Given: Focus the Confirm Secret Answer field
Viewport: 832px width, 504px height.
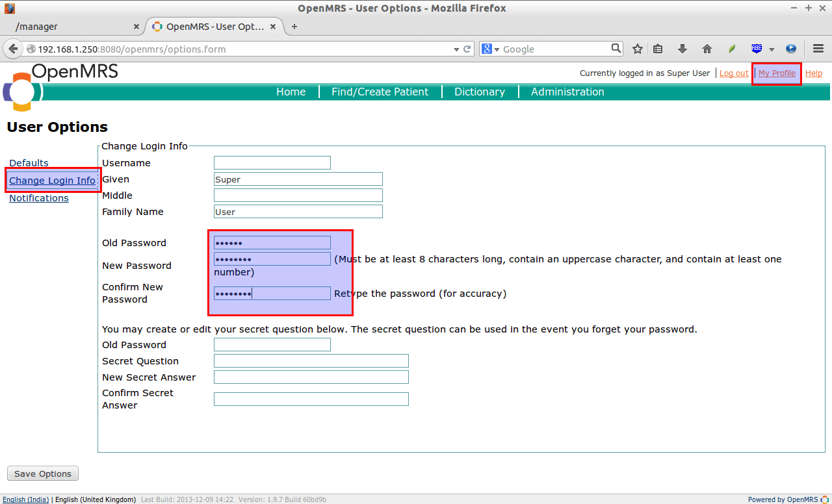Looking at the screenshot, I should pos(311,399).
